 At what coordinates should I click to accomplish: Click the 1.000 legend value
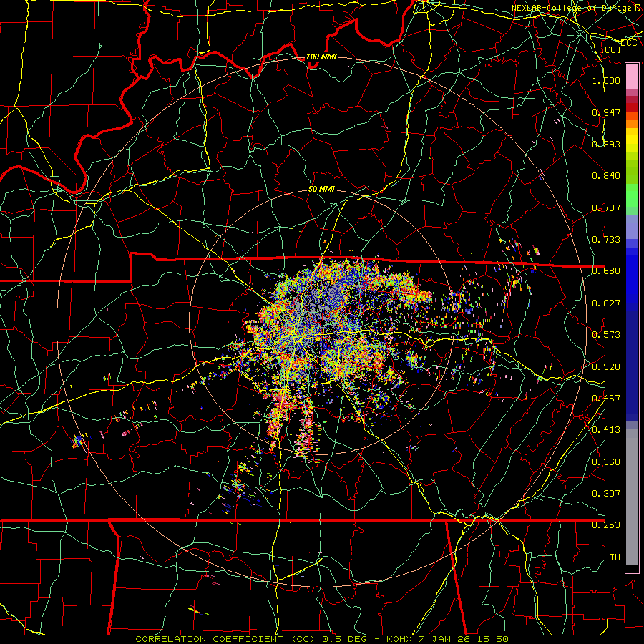(x=606, y=80)
